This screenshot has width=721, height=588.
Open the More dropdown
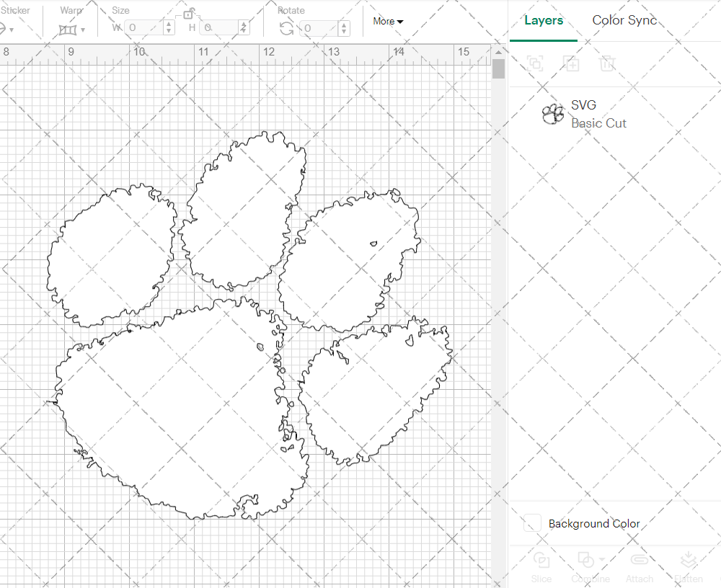pos(387,22)
